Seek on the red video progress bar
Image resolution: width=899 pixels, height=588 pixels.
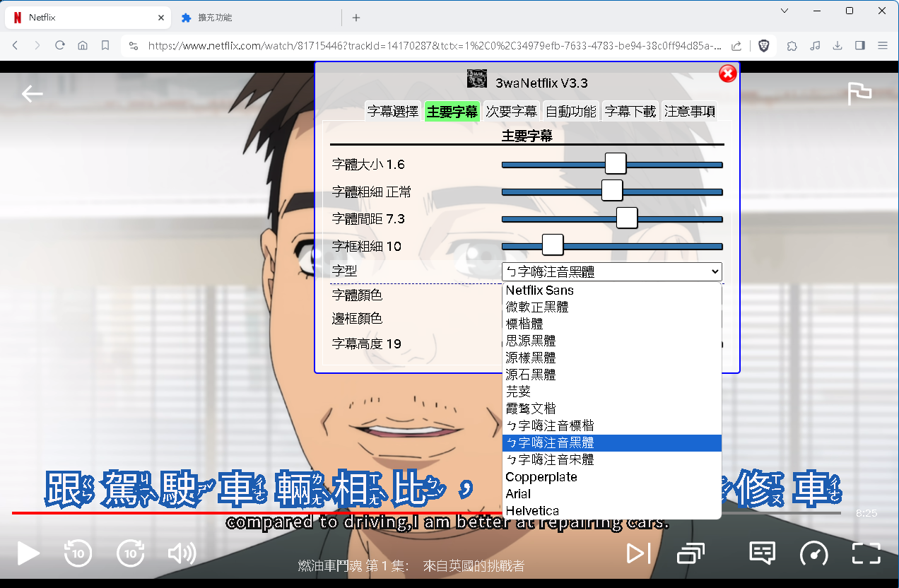(257, 512)
